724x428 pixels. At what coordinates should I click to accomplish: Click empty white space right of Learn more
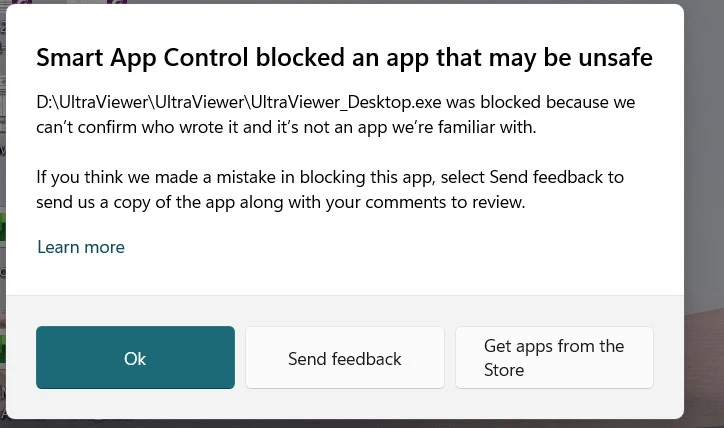pyautogui.click(x=400, y=247)
